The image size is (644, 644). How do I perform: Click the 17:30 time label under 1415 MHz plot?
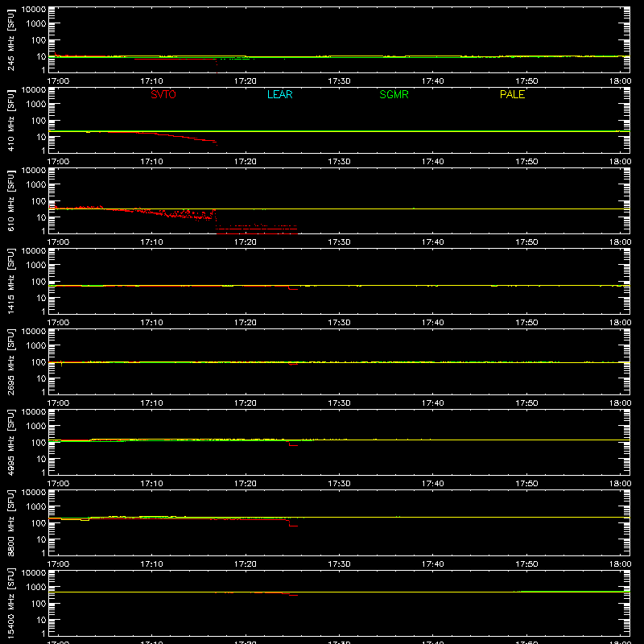click(x=339, y=323)
